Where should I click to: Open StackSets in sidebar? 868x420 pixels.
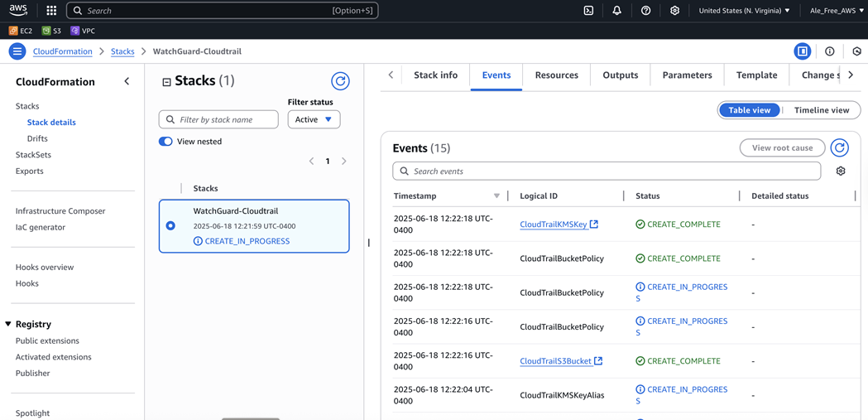(x=33, y=155)
